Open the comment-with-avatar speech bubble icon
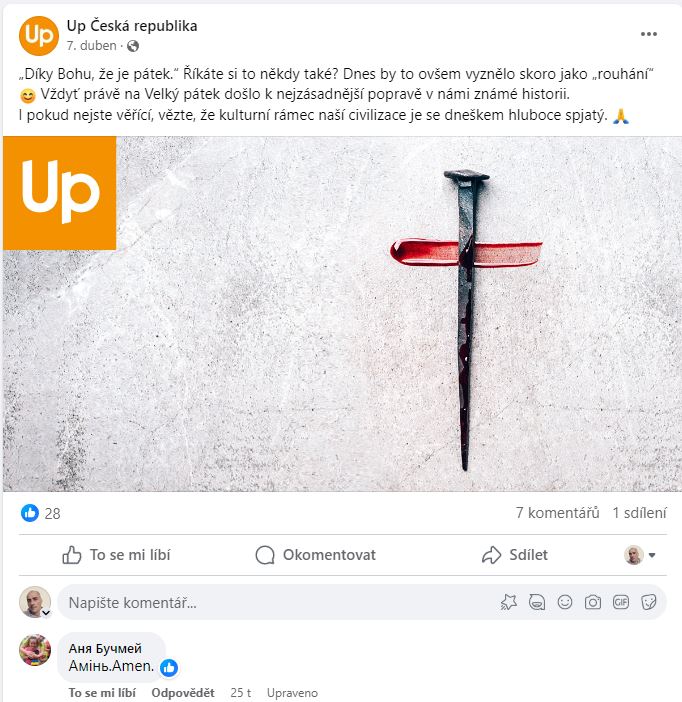The width and height of the screenshot is (682, 702). pyautogui.click(x=537, y=602)
